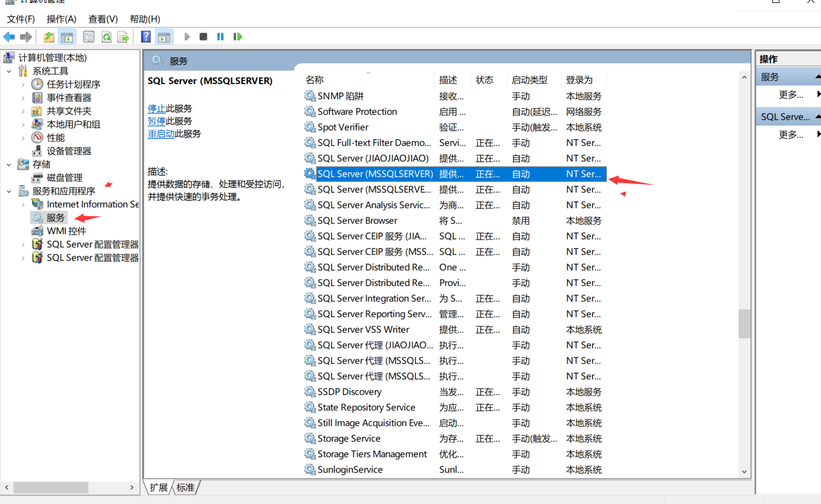Select the 服务 node in the tree

pos(56,218)
